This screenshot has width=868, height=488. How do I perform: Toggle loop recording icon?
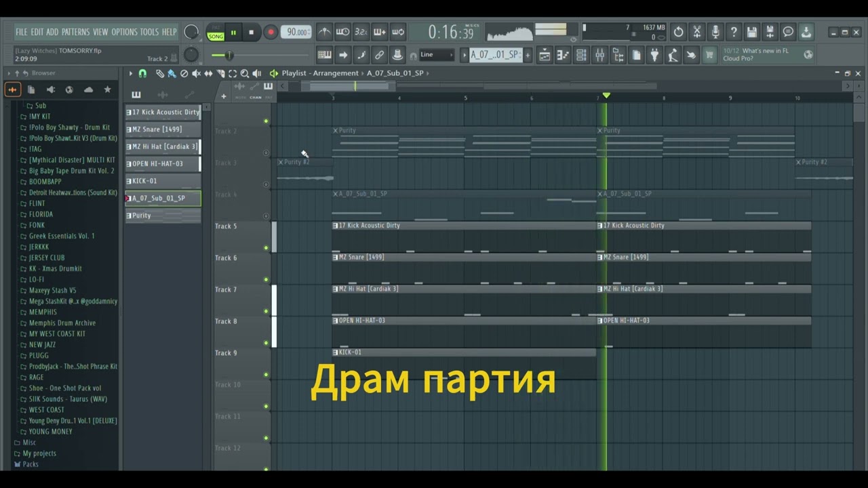click(398, 32)
